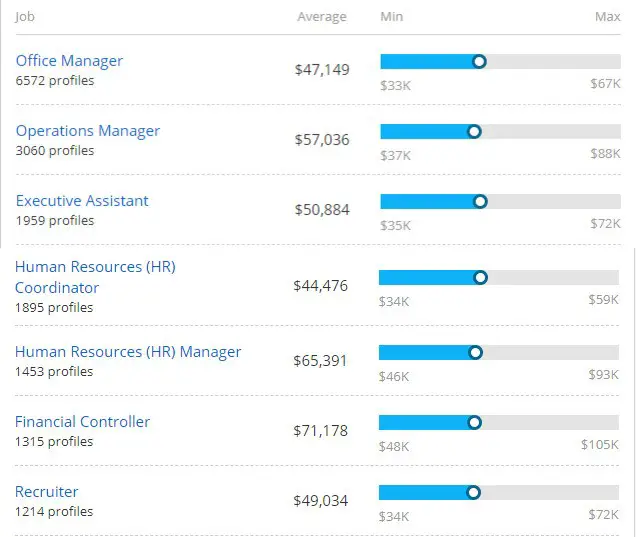Open the Recruiter job link
Image resolution: width=636 pixels, height=537 pixels.
[x=46, y=492]
